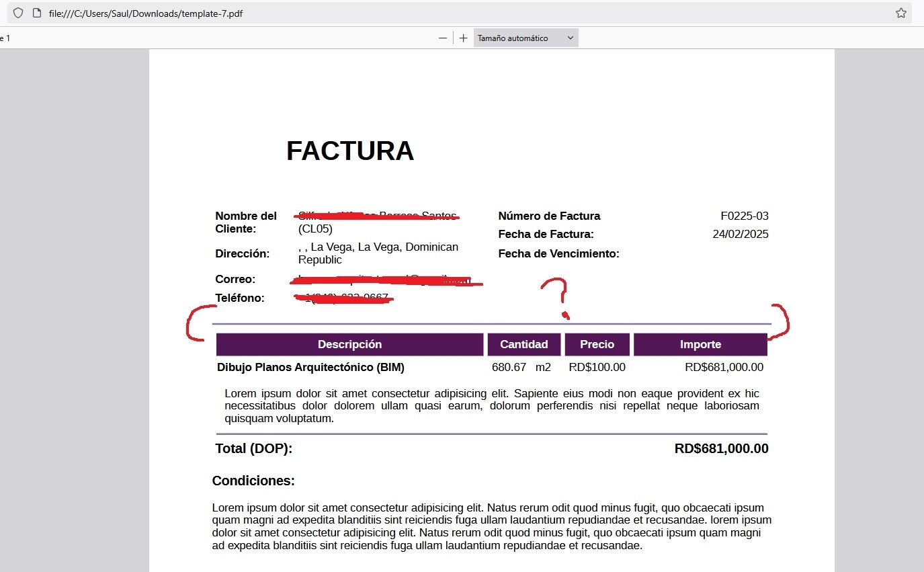924x572 pixels.
Task: Open the Tamaño automático zoom dropdown
Action: pyautogui.click(x=526, y=38)
